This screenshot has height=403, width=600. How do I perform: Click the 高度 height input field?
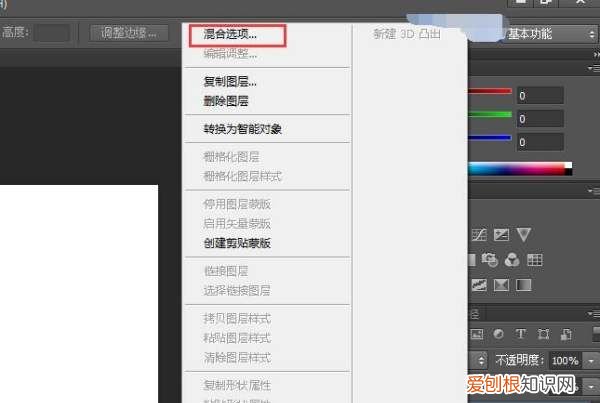pos(52,33)
